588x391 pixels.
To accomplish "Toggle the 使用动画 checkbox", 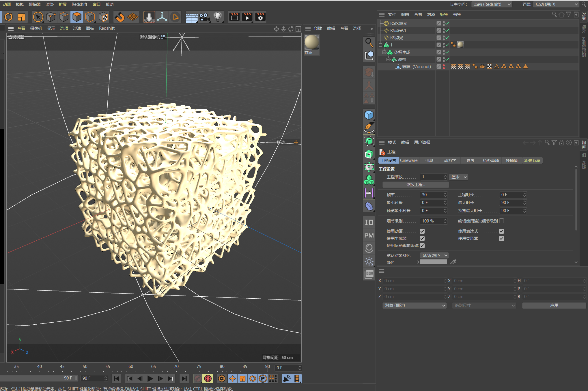I will click(422, 231).
